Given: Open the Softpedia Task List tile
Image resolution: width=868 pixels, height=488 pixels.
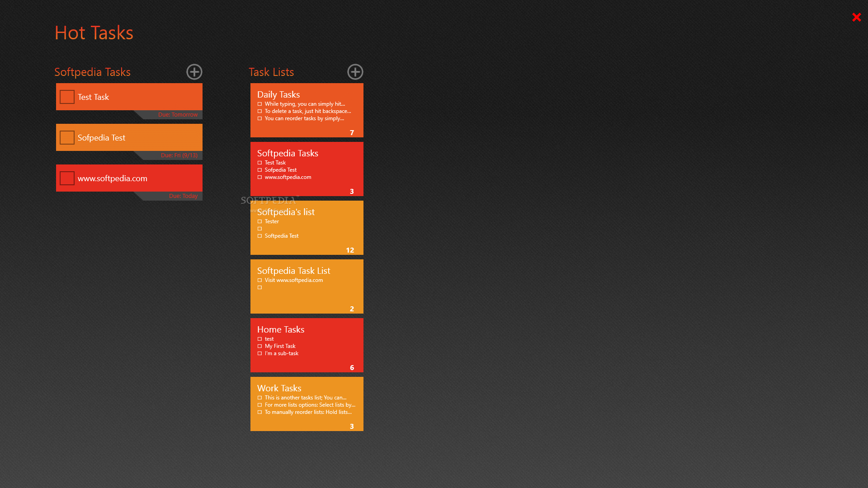Looking at the screenshot, I should 307,286.
